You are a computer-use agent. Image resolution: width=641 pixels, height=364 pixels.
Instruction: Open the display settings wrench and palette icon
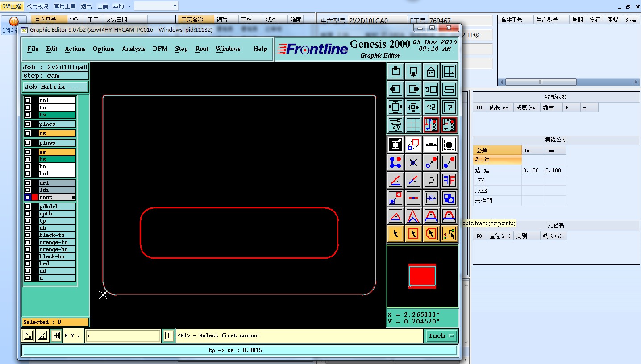[395, 125]
